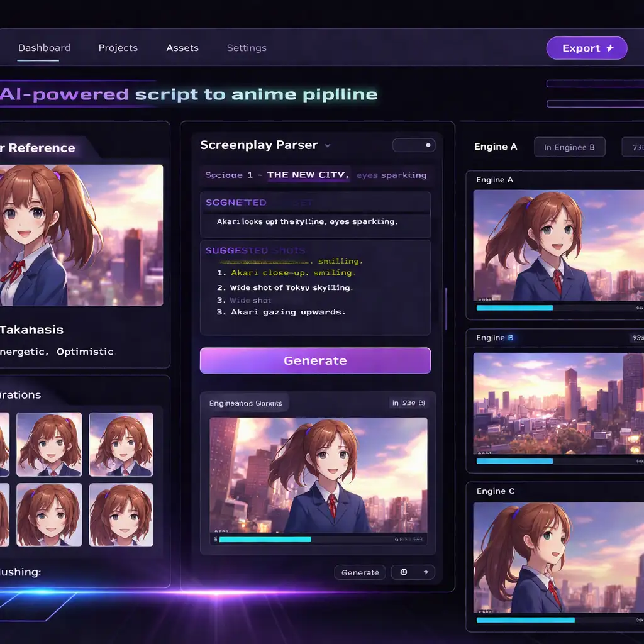Expand the Screenplay Parser dropdown chevron
This screenshot has width=644, height=644.
[327, 146]
